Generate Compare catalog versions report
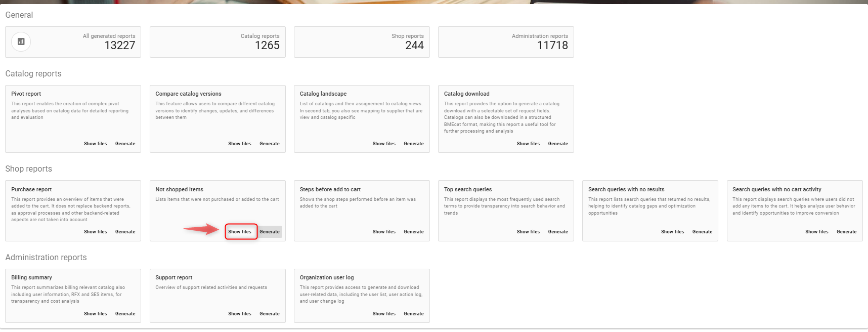 (270, 144)
